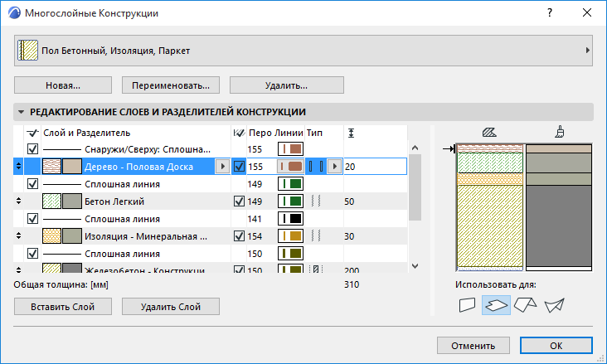Click layer type icon of Изоляция - Минеральная
This screenshot has height=364, width=607.
pyautogui.click(x=316, y=235)
